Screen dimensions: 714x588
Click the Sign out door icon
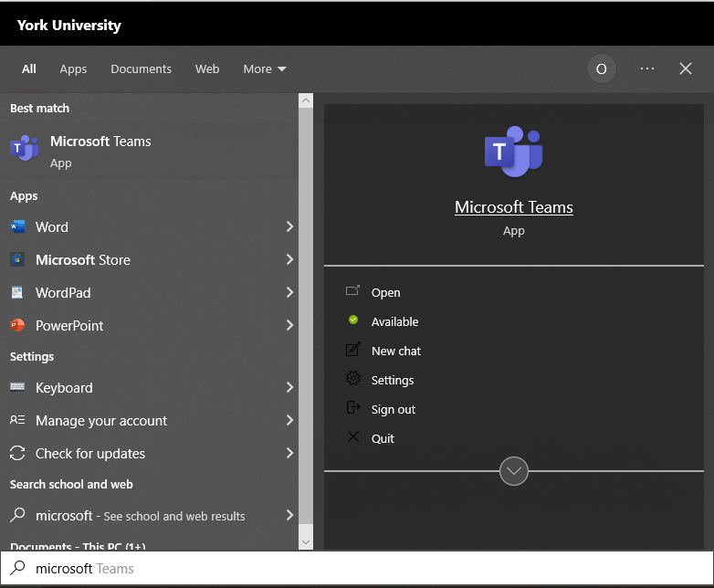pos(353,407)
